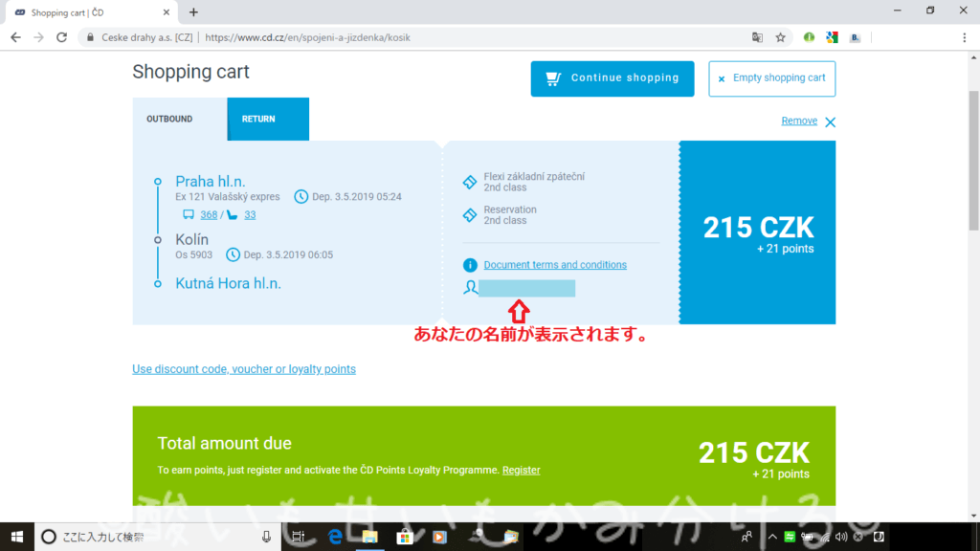Switch to the RETURN tab
Image resolution: width=980 pixels, height=551 pixels.
click(x=268, y=119)
